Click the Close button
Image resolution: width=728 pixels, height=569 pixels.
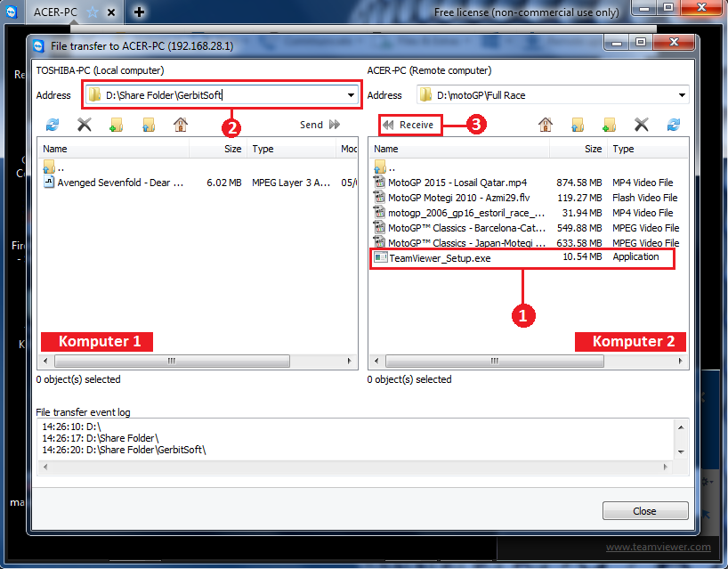[645, 510]
